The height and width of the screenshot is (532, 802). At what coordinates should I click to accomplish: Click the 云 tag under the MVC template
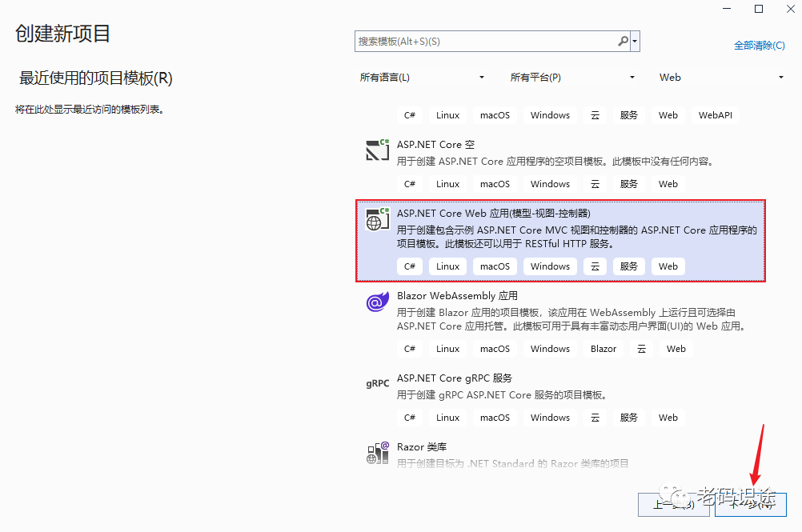595,266
